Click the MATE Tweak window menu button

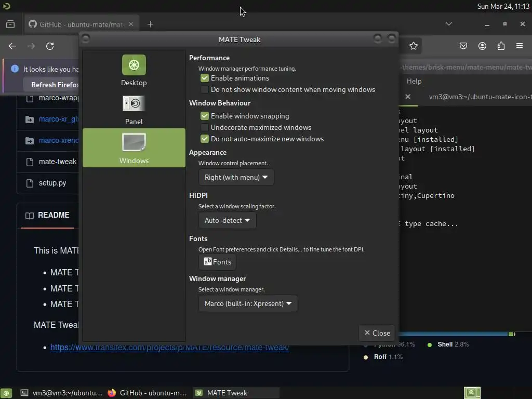pyautogui.click(x=86, y=38)
